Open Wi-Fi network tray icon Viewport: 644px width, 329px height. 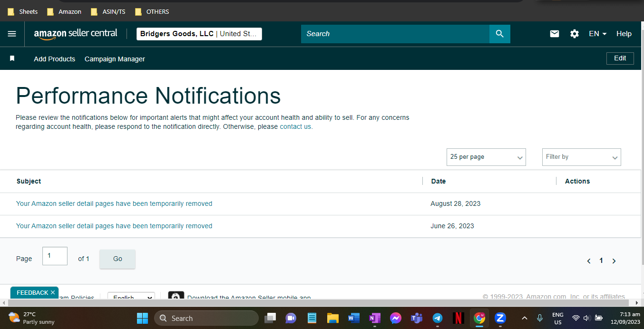click(x=576, y=318)
